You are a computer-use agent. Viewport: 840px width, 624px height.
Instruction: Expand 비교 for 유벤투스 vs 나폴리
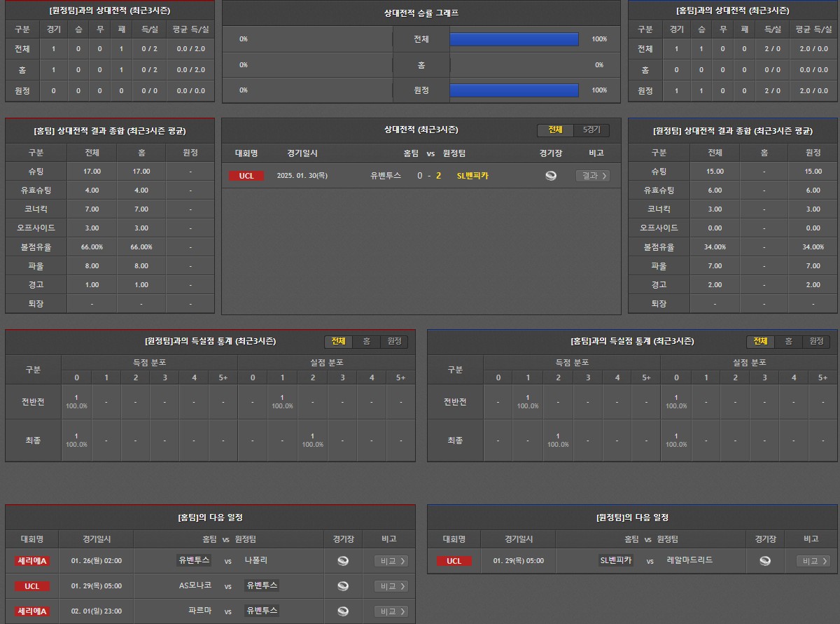coord(391,561)
